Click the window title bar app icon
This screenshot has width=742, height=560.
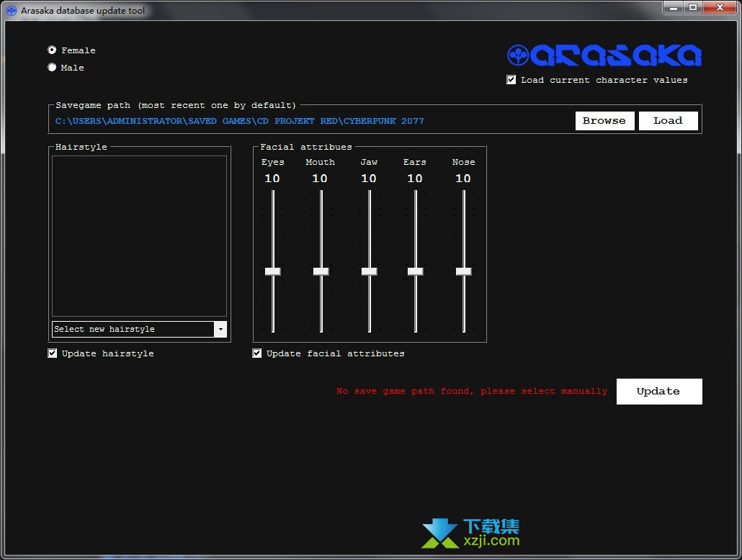tap(12, 10)
